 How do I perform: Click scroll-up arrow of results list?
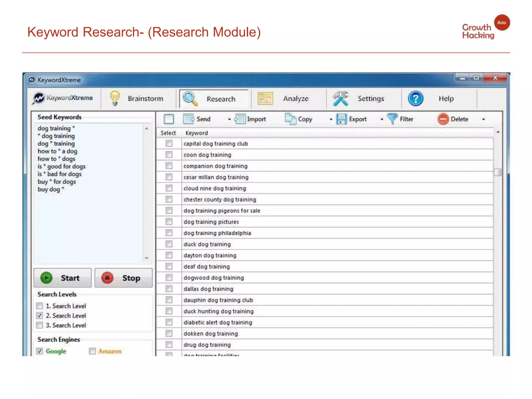[498, 132]
